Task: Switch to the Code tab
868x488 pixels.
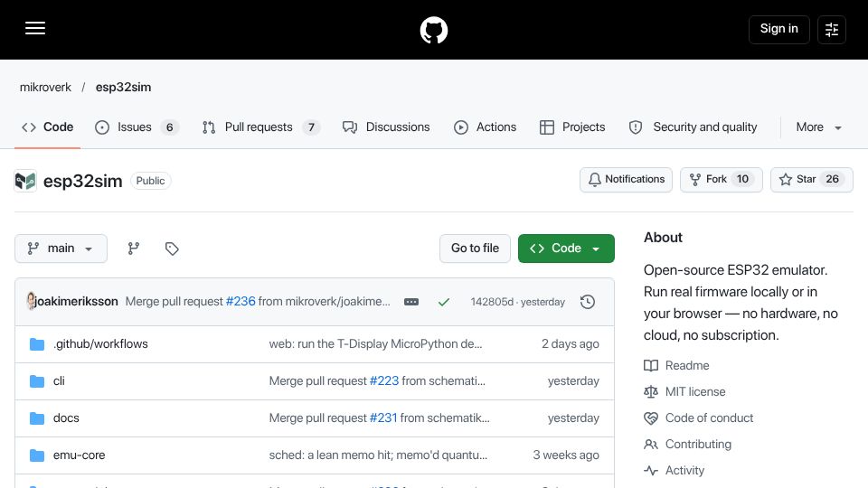Action: click(48, 127)
